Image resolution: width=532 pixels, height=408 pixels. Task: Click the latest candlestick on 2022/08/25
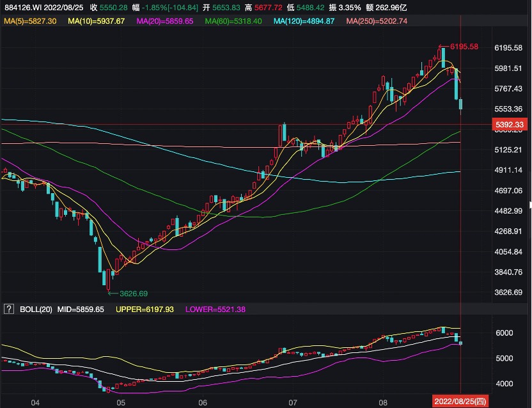[x=462, y=104]
